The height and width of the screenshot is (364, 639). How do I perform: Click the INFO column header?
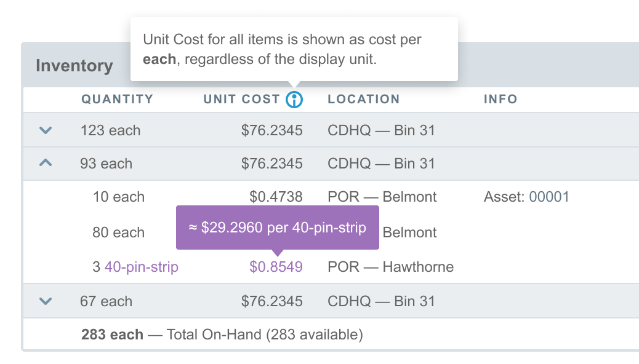pos(500,99)
